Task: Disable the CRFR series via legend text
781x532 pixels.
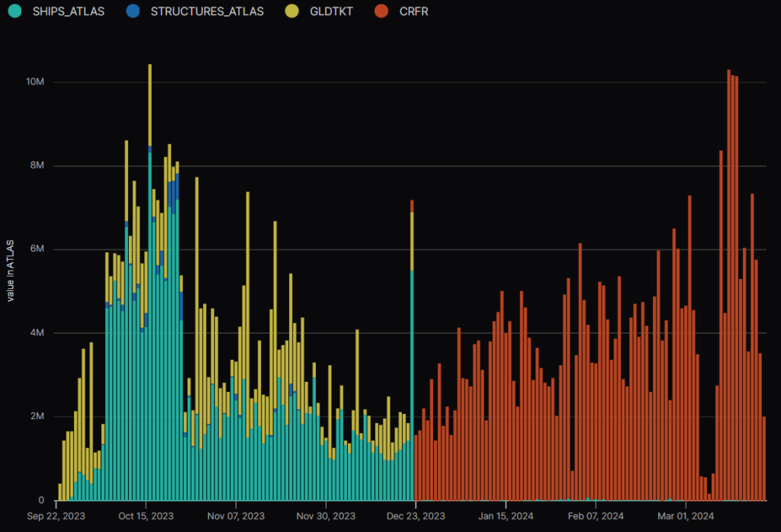Action: tap(413, 12)
